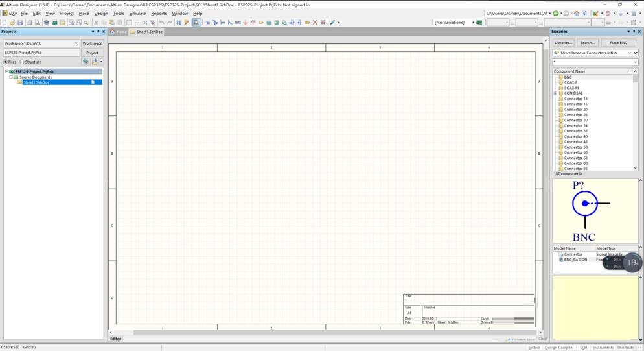
Task: Click the SCH status bar button
Action: pos(583,348)
